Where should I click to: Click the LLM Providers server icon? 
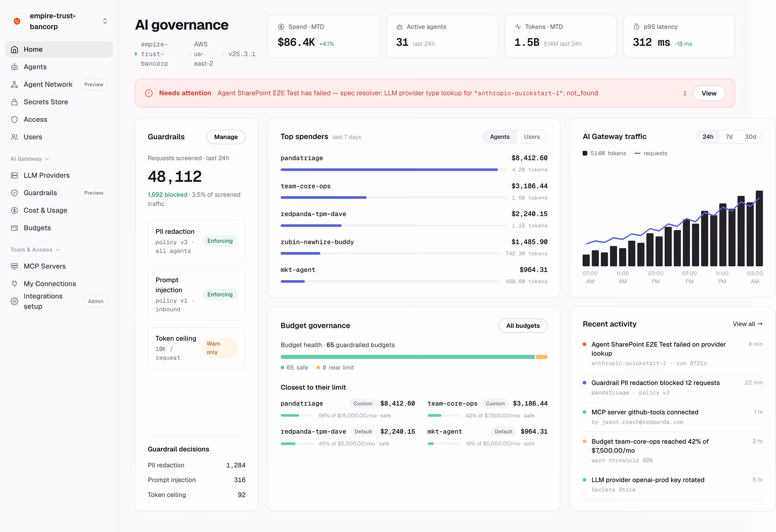(x=15, y=175)
